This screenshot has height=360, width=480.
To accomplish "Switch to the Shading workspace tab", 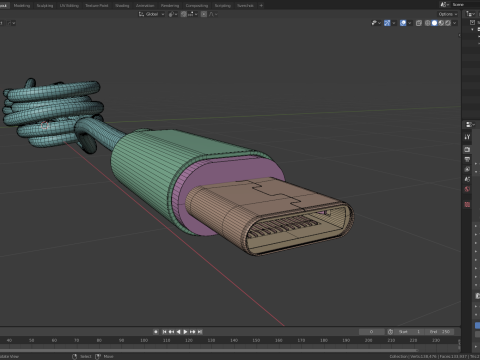I will coord(122,5).
